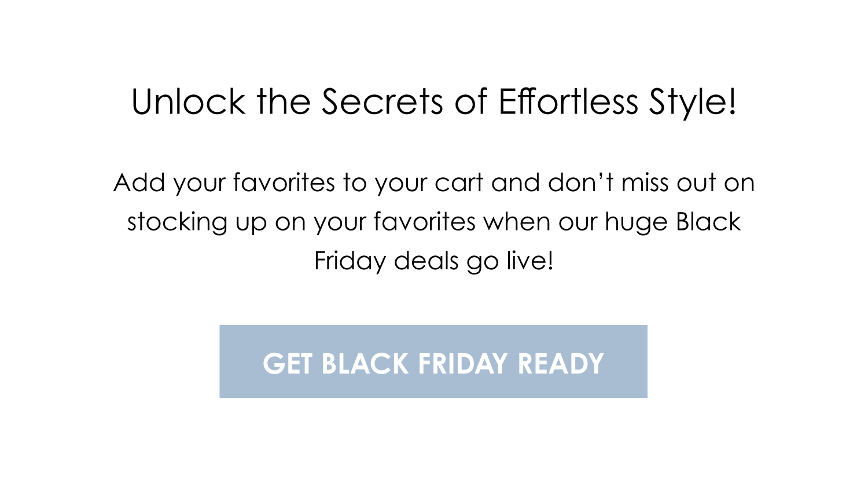Click the word Secrets in the headline
Screen dimensions: 868x483
pos(383,102)
